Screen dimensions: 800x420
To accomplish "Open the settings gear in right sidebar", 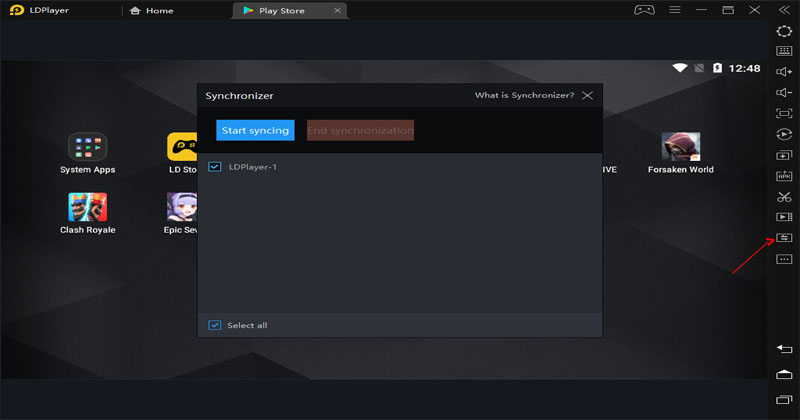I will tap(784, 31).
